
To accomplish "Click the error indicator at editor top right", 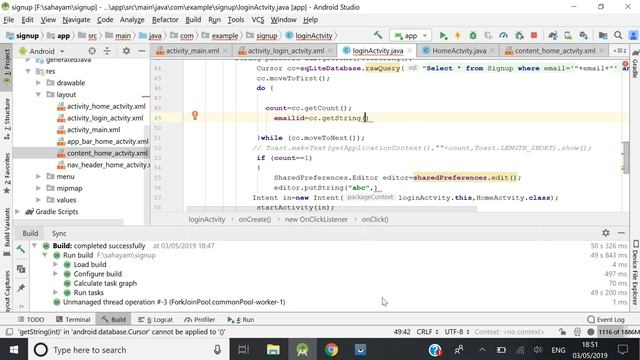I will point(625,64).
